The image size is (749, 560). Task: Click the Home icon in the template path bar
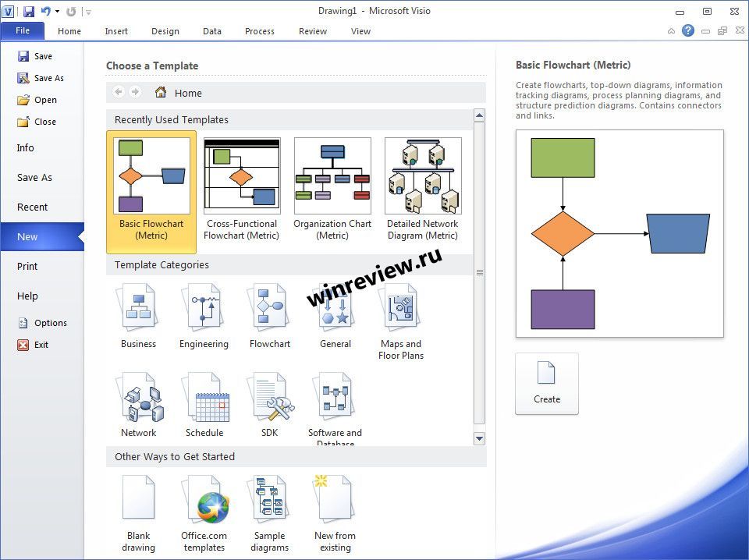161,92
